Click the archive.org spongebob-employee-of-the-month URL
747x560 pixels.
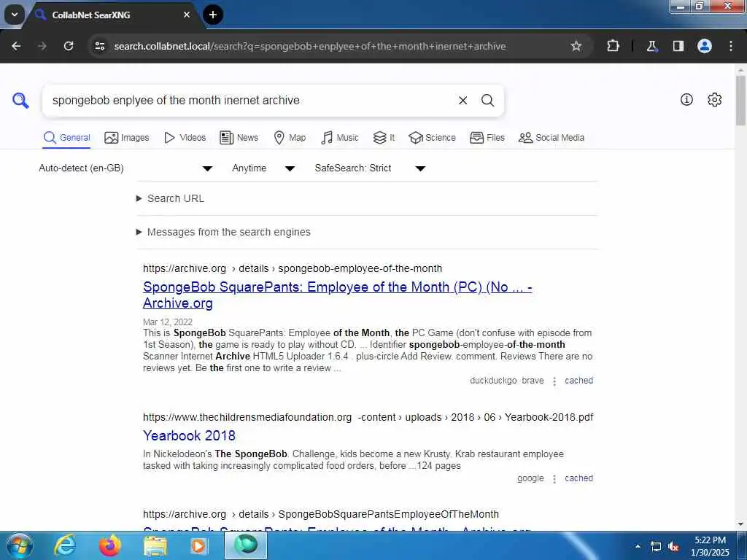(293, 268)
